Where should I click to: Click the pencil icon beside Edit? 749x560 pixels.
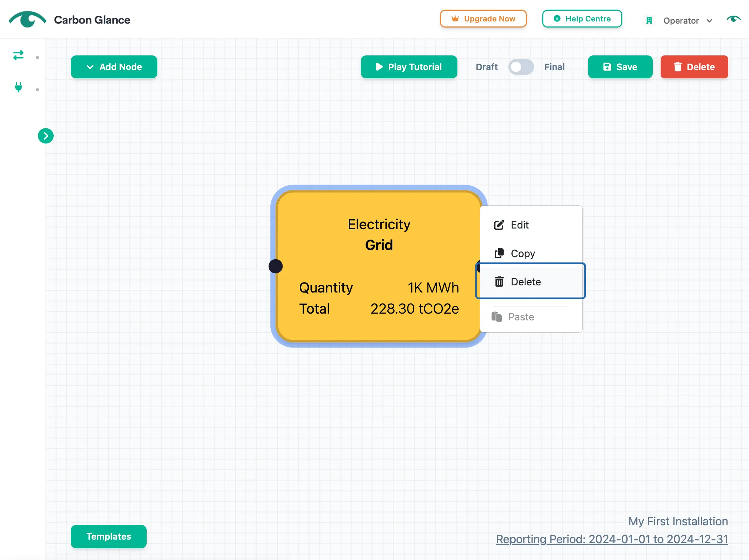pos(499,225)
